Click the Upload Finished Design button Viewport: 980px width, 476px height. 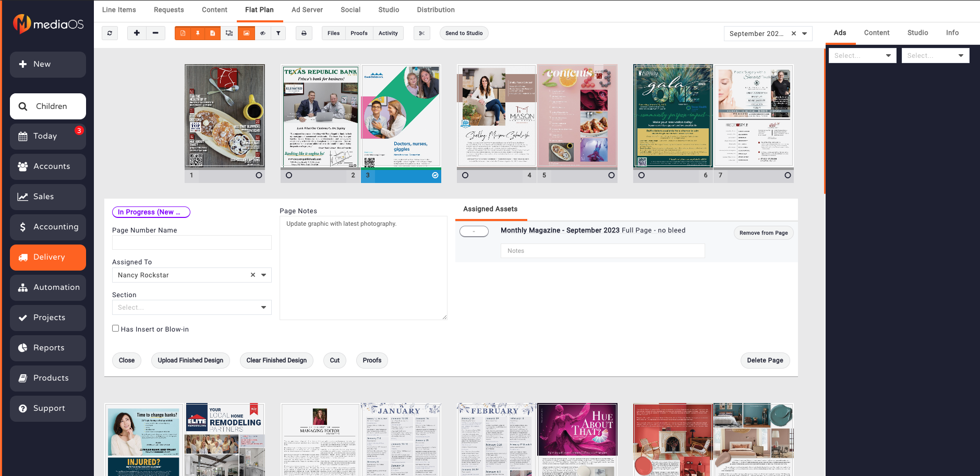tap(190, 360)
